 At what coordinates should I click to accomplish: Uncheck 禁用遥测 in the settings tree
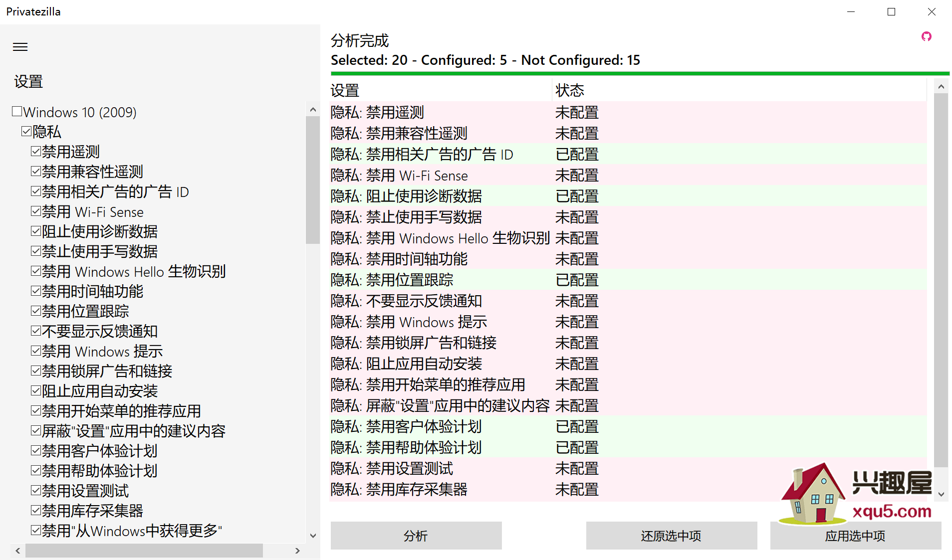[x=36, y=151]
